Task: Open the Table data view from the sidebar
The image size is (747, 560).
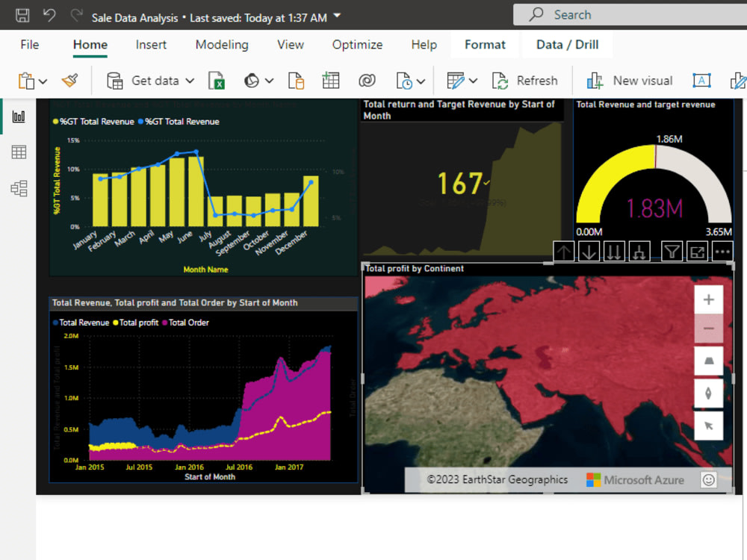Action: [x=19, y=152]
